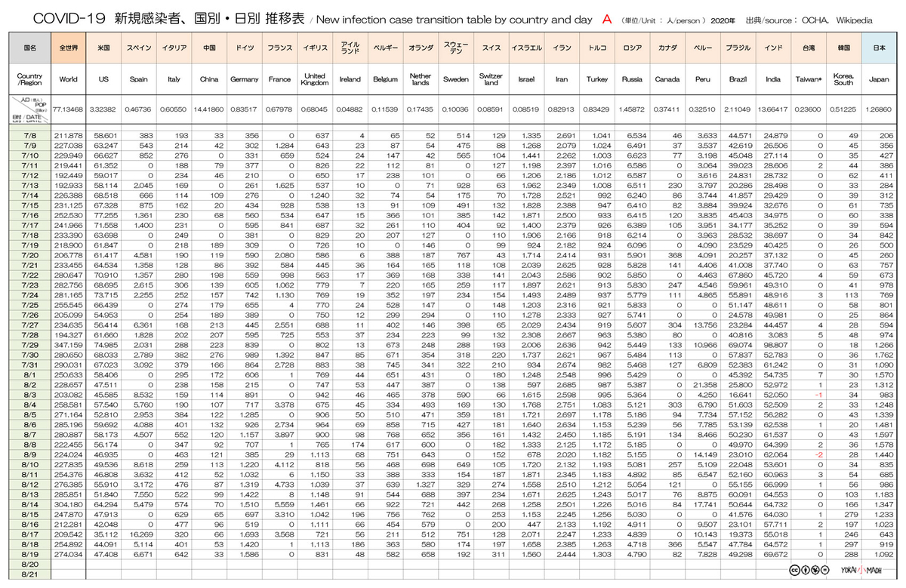Select the 全世界 orange header cell

(68, 48)
